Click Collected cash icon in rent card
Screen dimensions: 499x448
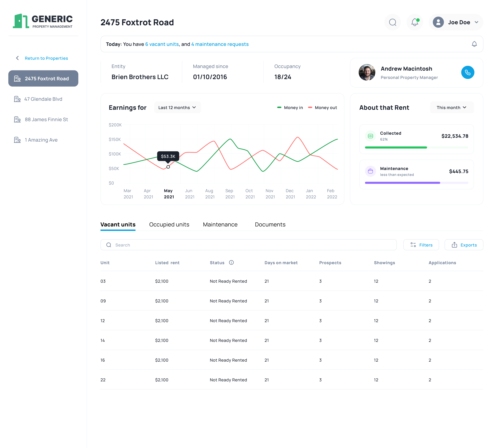point(370,136)
